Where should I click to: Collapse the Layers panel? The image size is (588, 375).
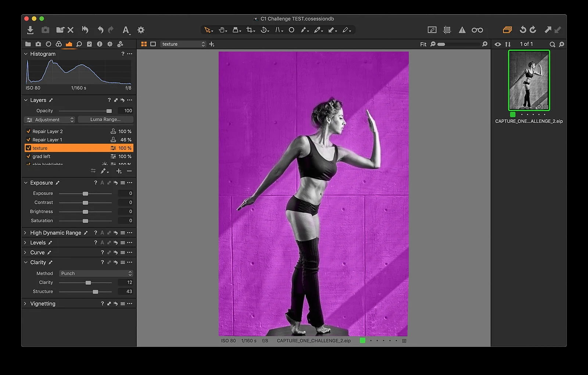tap(26, 100)
